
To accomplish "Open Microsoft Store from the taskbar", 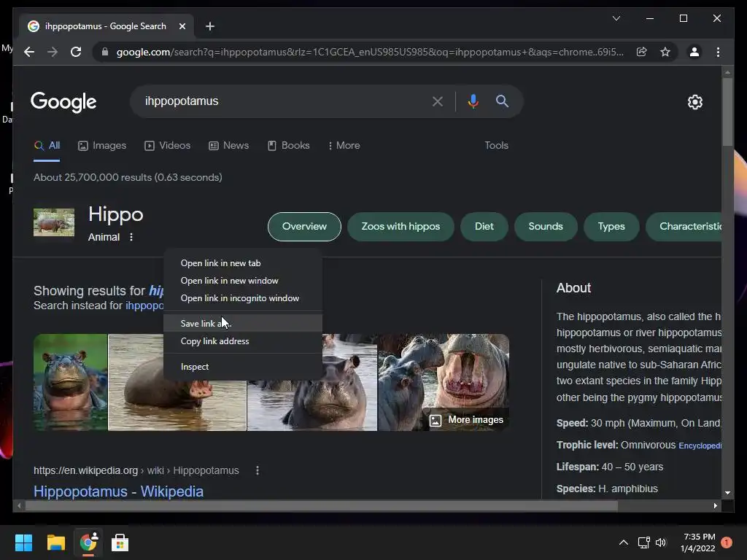I will point(120,542).
